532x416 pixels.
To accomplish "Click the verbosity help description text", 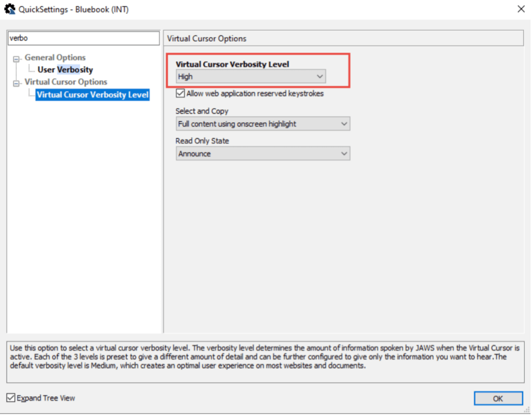I will point(265,357).
